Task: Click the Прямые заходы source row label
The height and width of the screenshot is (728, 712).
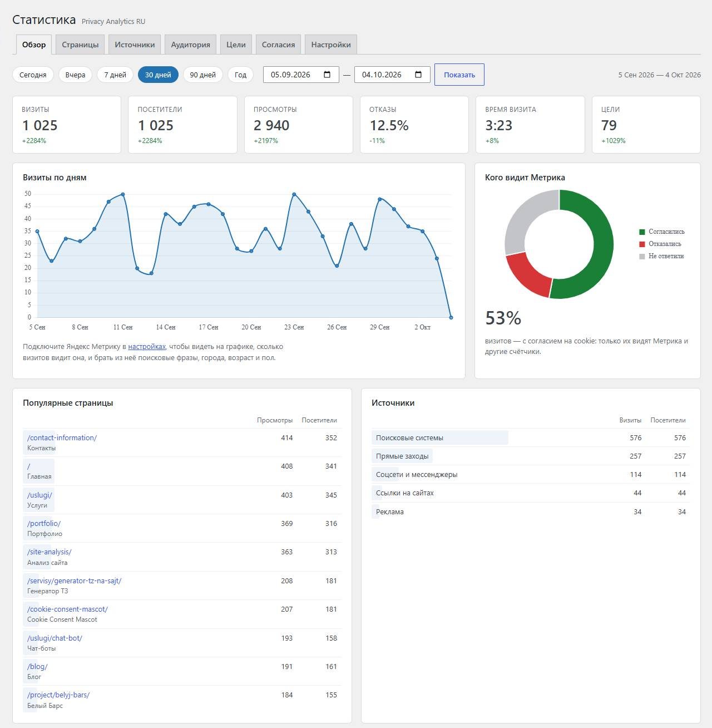Action: [x=402, y=456]
